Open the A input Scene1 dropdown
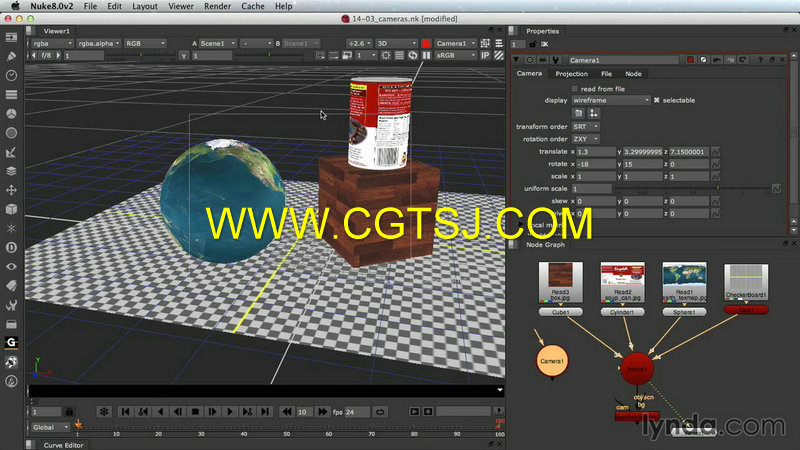 (x=218, y=44)
